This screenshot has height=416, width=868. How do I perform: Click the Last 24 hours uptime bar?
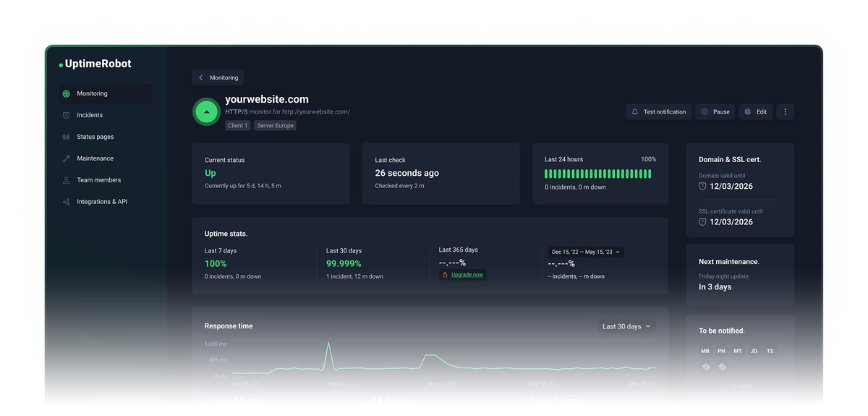pos(597,174)
